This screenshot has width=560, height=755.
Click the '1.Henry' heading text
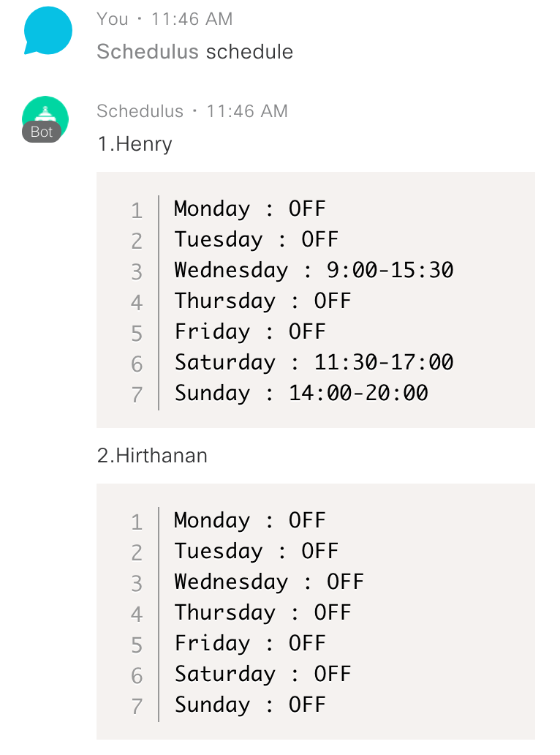[x=135, y=144]
